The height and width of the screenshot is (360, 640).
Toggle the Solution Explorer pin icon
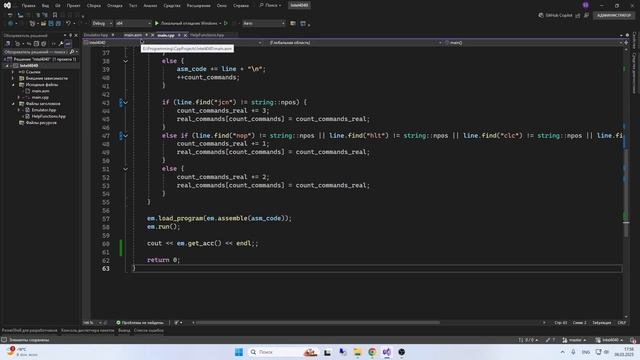point(70,36)
